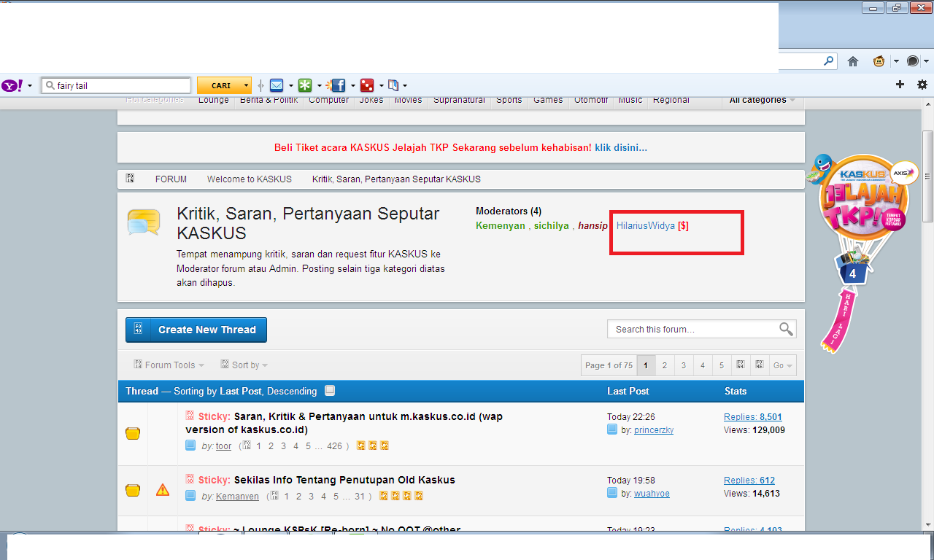Expand the monkey addon dropdown arrow
The height and width of the screenshot is (560, 934).
pos(895,62)
